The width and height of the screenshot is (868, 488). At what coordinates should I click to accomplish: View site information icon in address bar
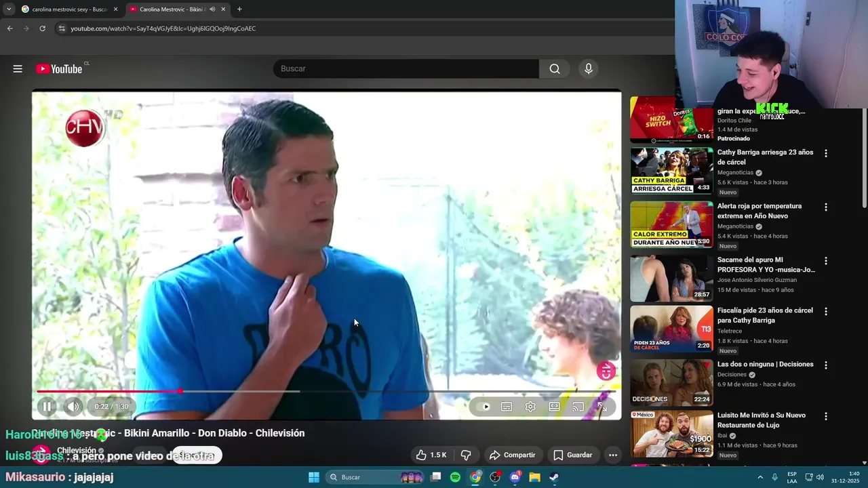pyautogui.click(x=62, y=28)
